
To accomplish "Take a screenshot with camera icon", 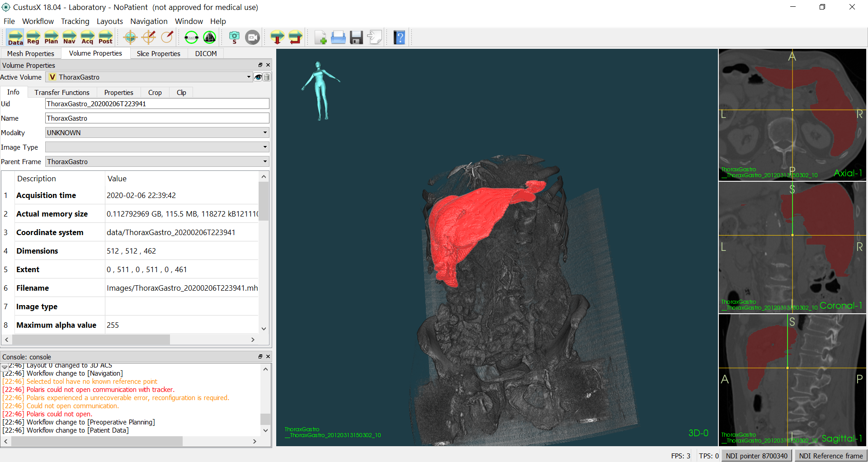I will (234, 38).
